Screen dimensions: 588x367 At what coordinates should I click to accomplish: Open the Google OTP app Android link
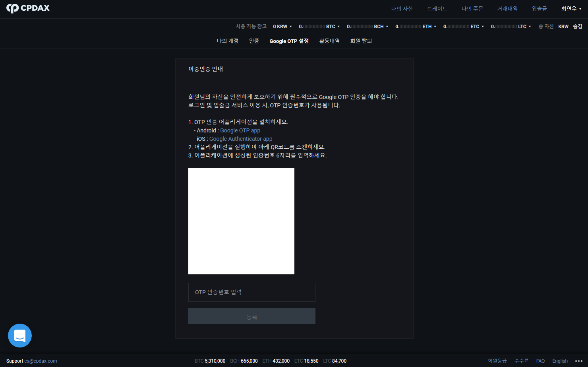coord(240,130)
